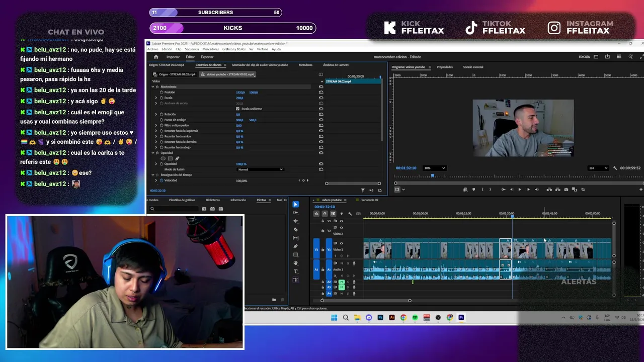Screen dimensions: 644x362
Task: Add a marker with timeline marker icon
Action: click(x=342, y=214)
